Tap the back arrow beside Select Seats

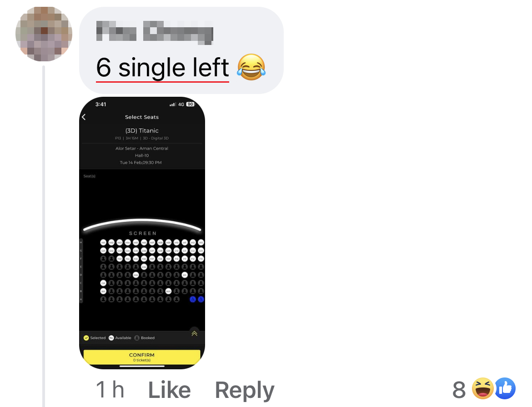84,117
